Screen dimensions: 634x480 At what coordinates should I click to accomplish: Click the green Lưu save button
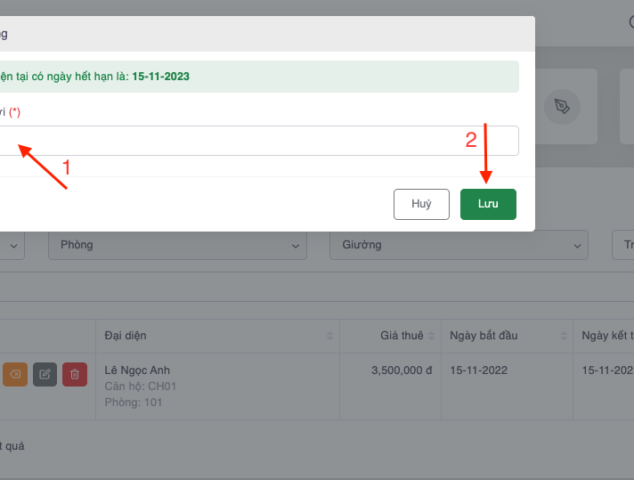tap(488, 204)
